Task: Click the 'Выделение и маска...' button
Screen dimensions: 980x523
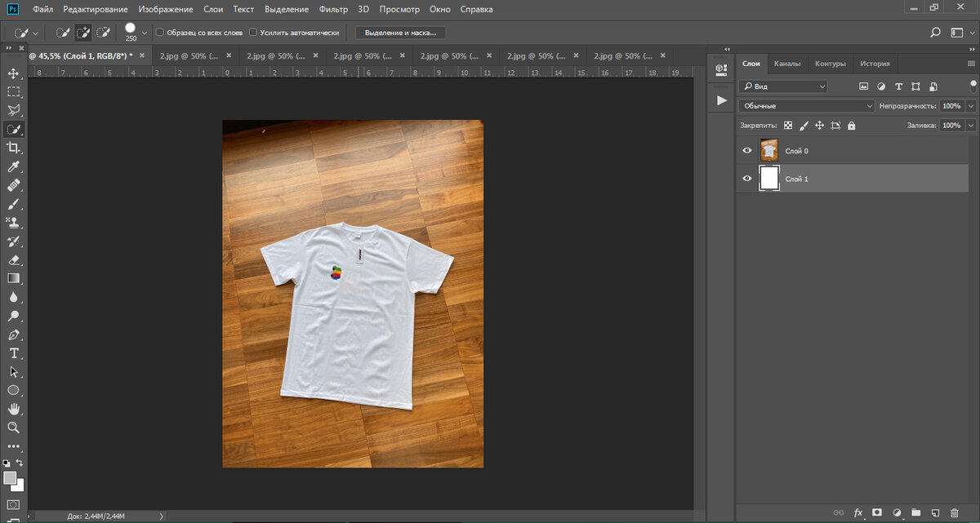Action: (401, 33)
